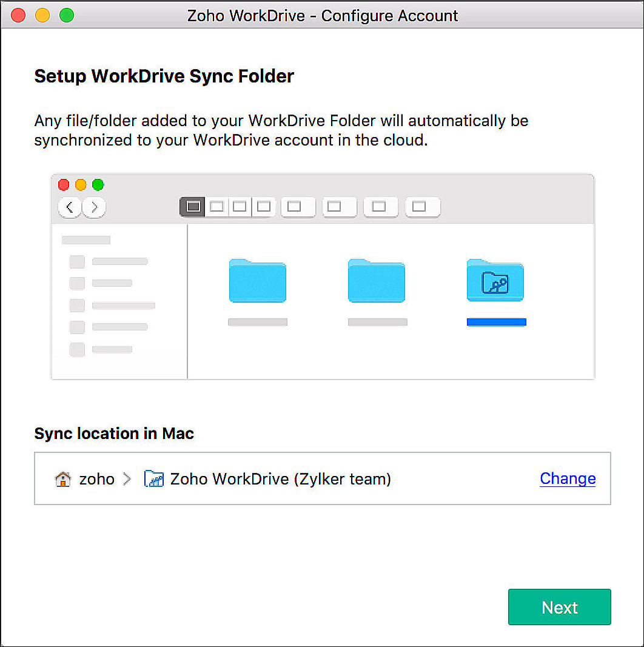Click the breadcrumb chevron after zoho

tap(127, 479)
